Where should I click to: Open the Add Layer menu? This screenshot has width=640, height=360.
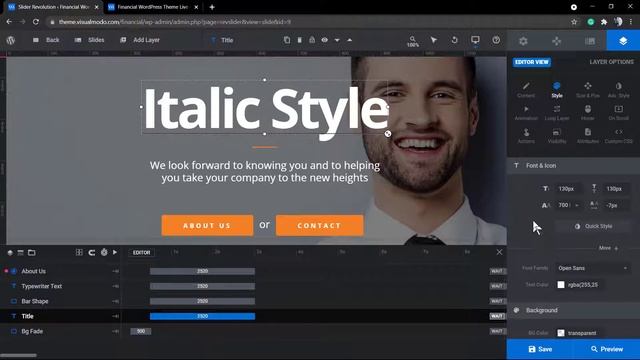click(x=140, y=40)
